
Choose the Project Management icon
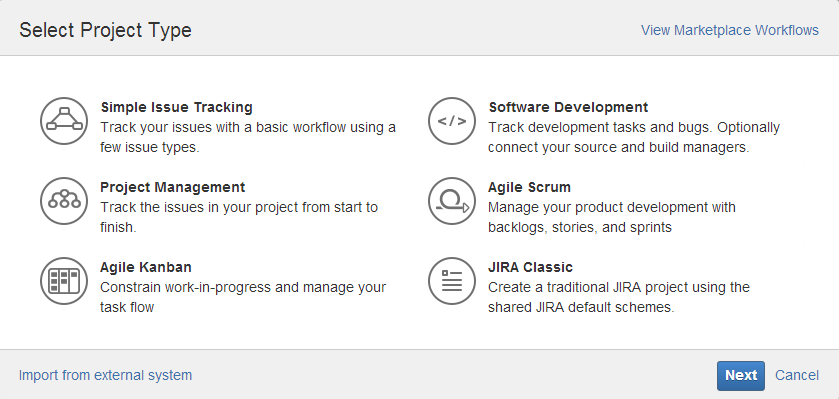(x=64, y=201)
